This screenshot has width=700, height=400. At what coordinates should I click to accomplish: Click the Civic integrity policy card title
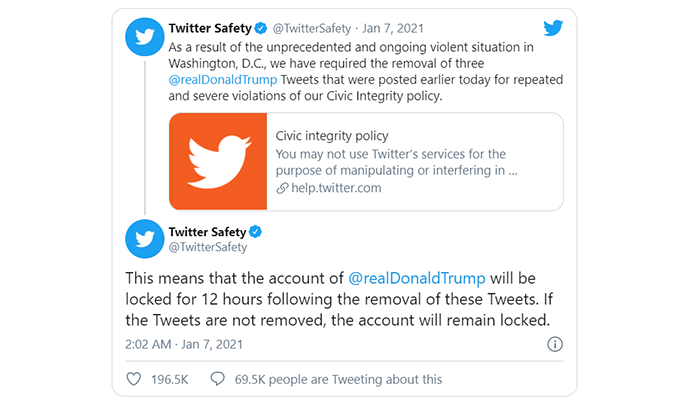[332, 136]
